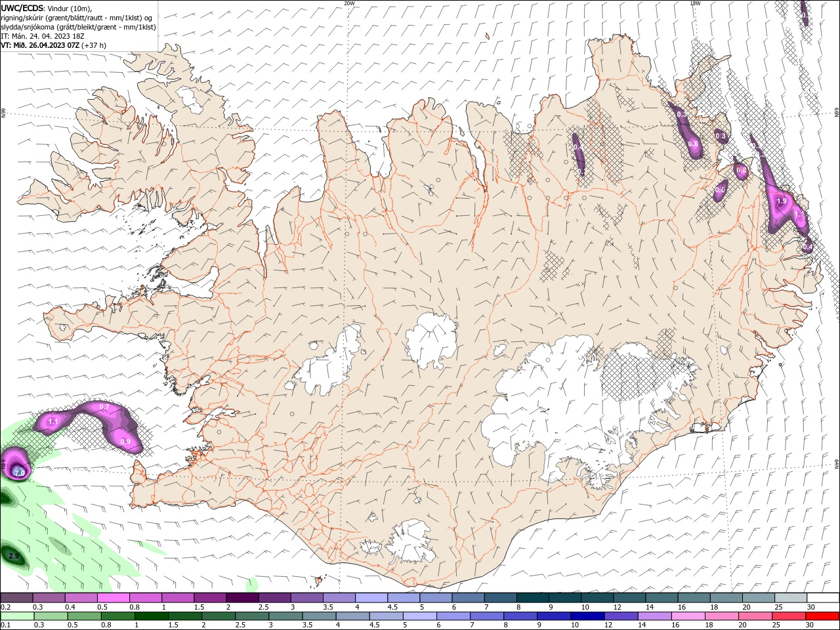The height and width of the screenshot is (630, 840).
Task: Click the 15W longitude label
Action: [x=695, y=3]
